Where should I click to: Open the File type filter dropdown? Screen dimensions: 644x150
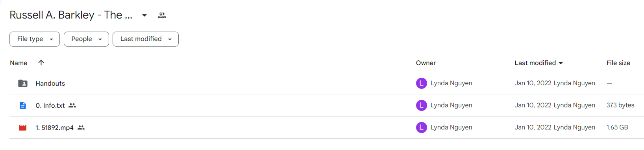(x=35, y=39)
